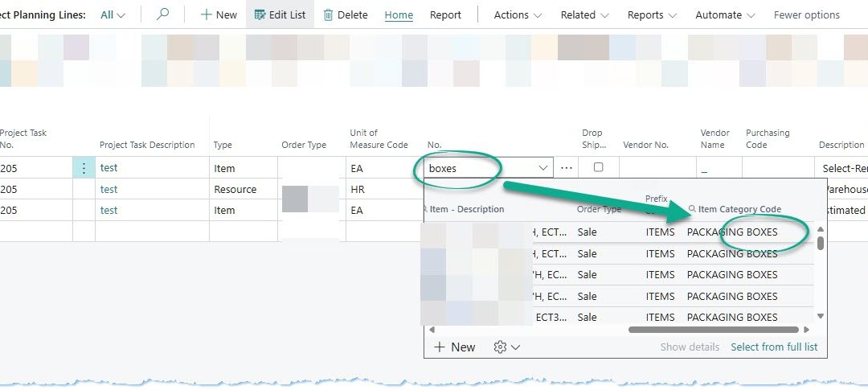Click the Type column header
This screenshot has height=390, width=868.
tap(223, 145)
